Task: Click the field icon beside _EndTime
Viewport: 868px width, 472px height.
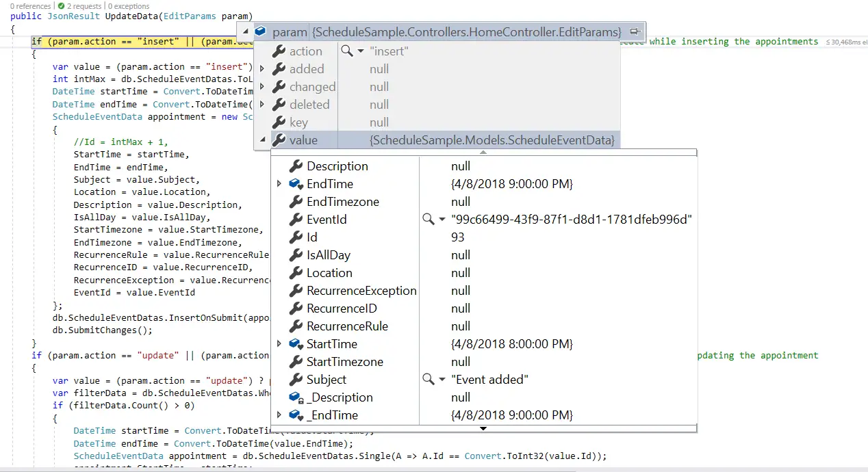Action: [x=296, y=415]
